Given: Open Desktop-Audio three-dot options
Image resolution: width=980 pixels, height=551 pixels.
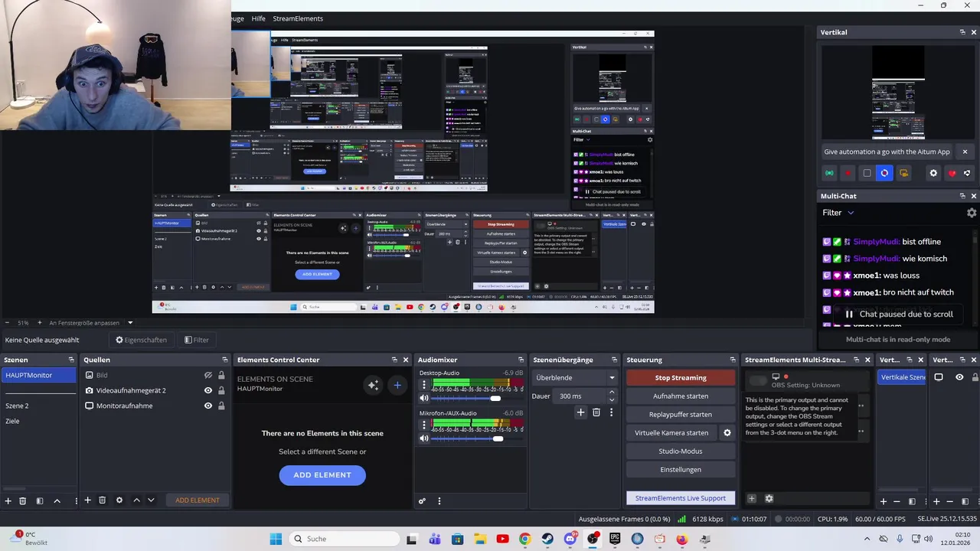Looking at the screenshot, I should click(x=424, y=385).
